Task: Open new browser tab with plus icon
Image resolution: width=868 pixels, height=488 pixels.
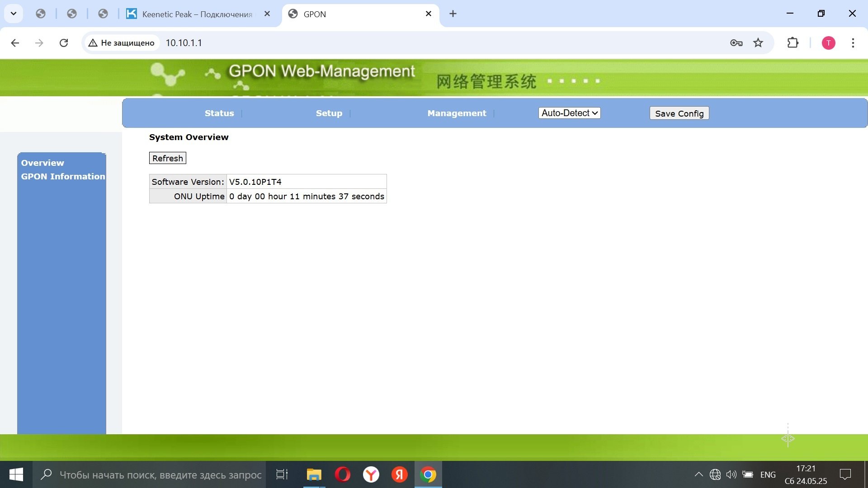Action: coord(453,14)
